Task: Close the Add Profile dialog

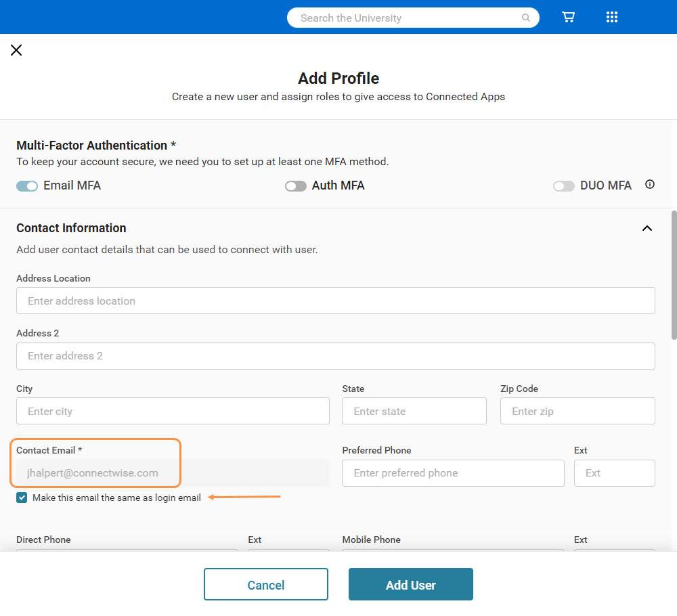Action: click(x=16, y=50)
